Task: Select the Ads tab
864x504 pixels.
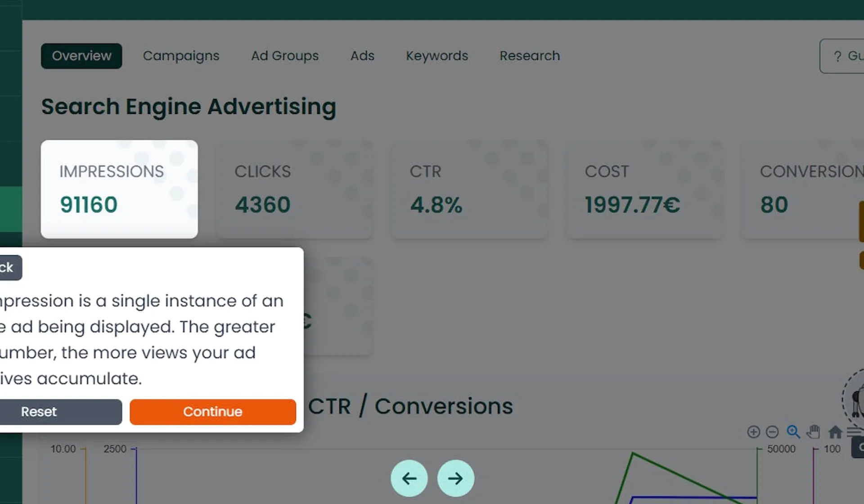Action: [362, 56]
